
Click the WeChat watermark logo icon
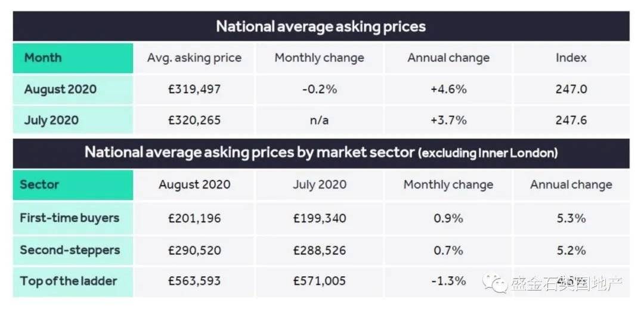pyautogui.click(x=496, y=283)
